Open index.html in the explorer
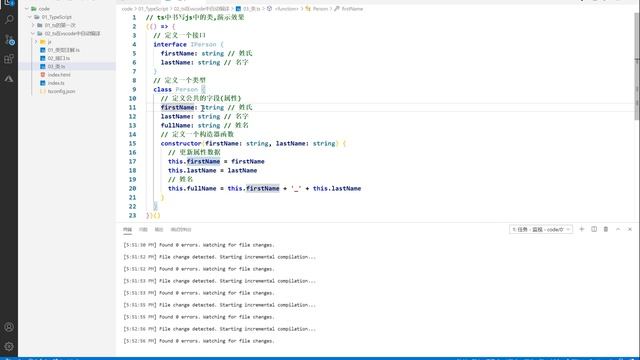640x360 pixels. [x=59, y=75]
